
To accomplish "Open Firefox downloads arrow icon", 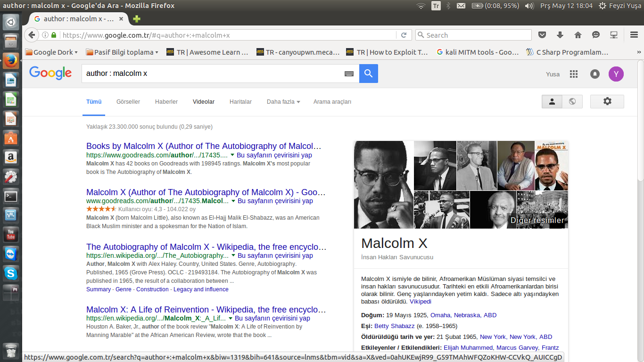I will tap(560, 35).
